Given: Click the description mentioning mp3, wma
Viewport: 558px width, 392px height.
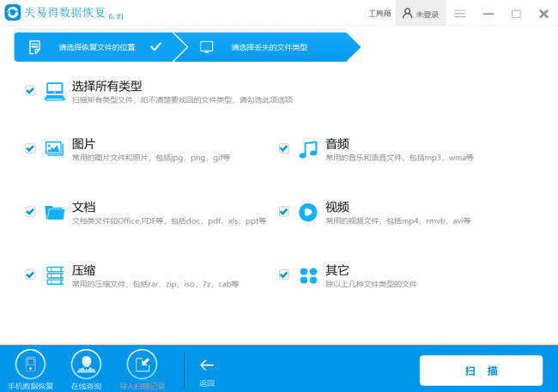Looking at the screenshot, I should tap(399, 158).
